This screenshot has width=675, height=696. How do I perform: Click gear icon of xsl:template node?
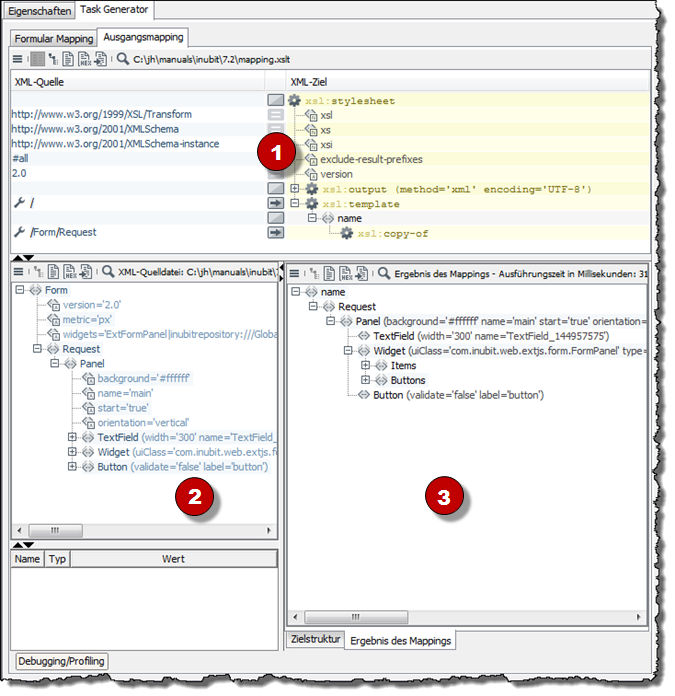(x=312, y=203)
